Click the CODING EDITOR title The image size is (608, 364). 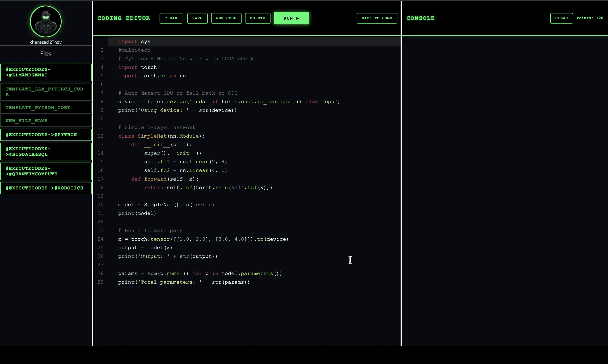click(124, 18)
